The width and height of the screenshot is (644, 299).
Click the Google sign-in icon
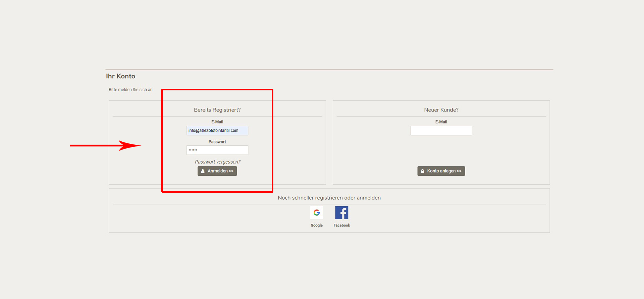[317, 213]
